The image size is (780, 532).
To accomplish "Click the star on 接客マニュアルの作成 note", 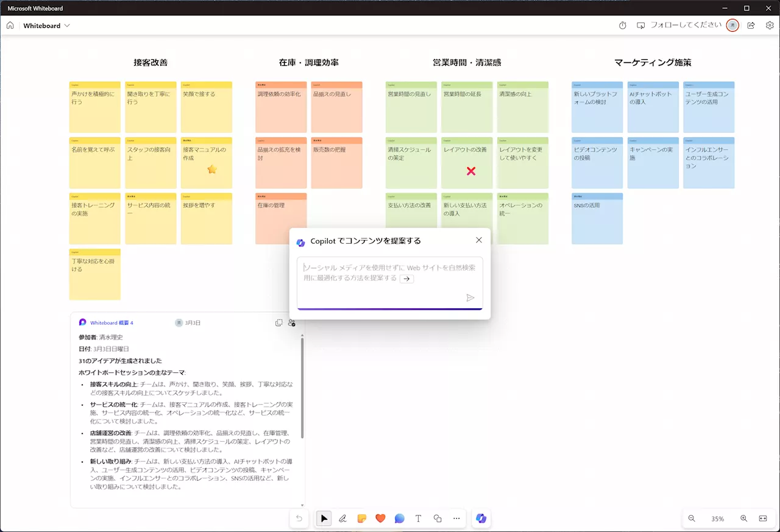I will (212, 169).
